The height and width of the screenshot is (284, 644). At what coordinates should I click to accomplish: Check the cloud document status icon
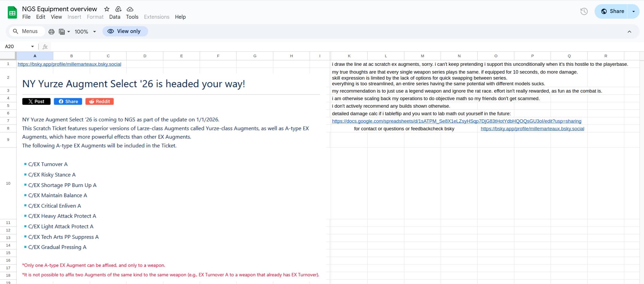tap(130, 9)
